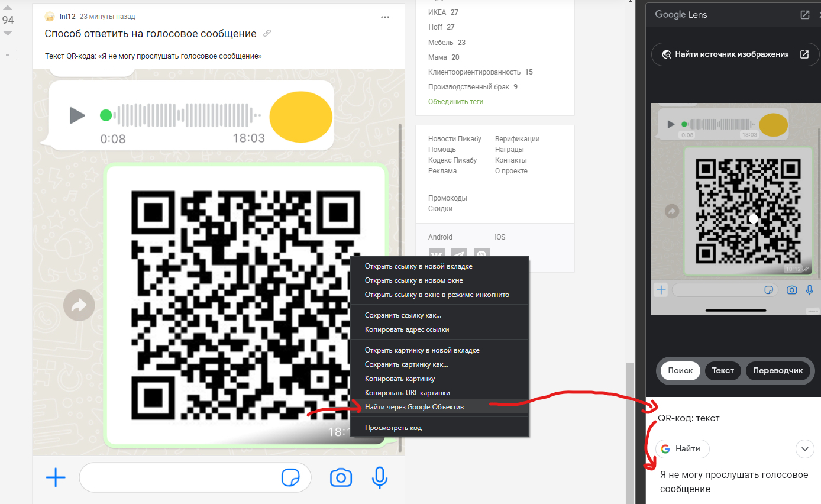Switch to the Поиск tab in Google Lens

point(680,370)
